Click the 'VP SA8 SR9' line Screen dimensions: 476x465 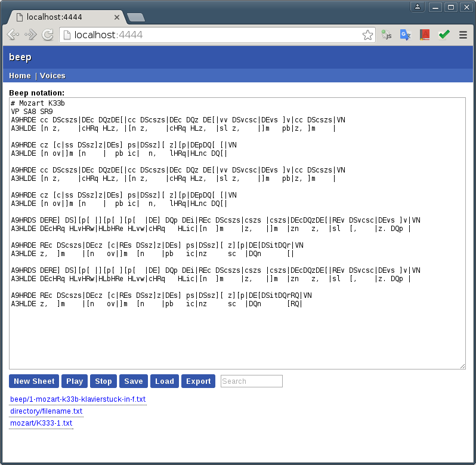tap(32, 112)
